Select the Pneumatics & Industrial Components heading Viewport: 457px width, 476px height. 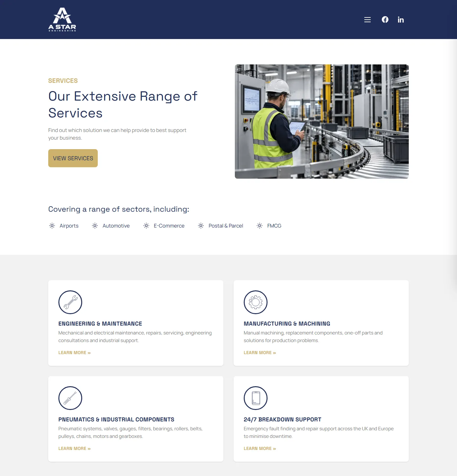[116, 420]
